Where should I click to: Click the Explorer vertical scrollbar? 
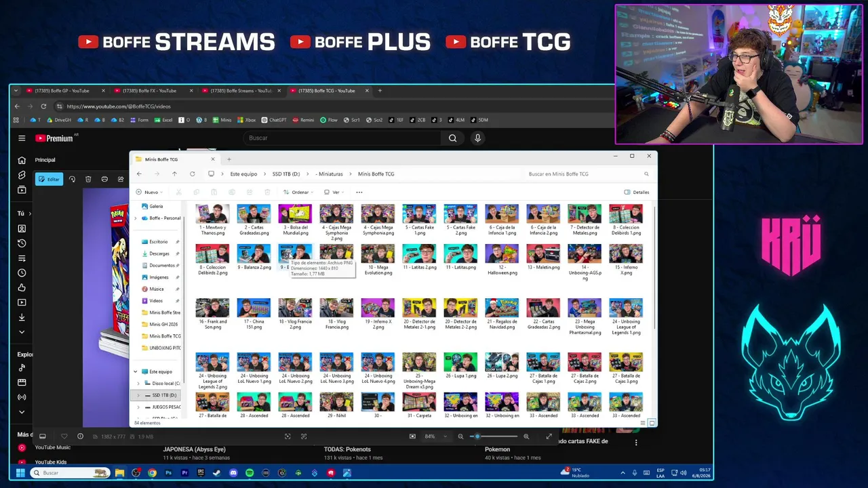click(x=654, y=268)
